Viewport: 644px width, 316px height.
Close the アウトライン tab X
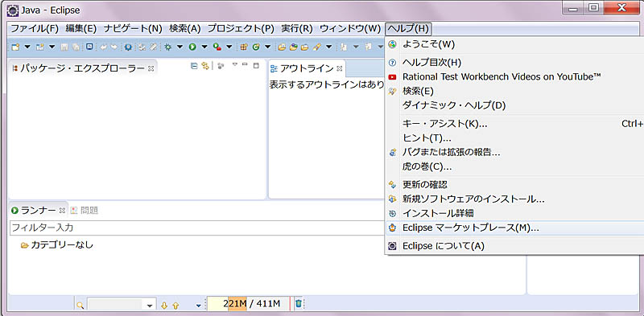(339, 68)
